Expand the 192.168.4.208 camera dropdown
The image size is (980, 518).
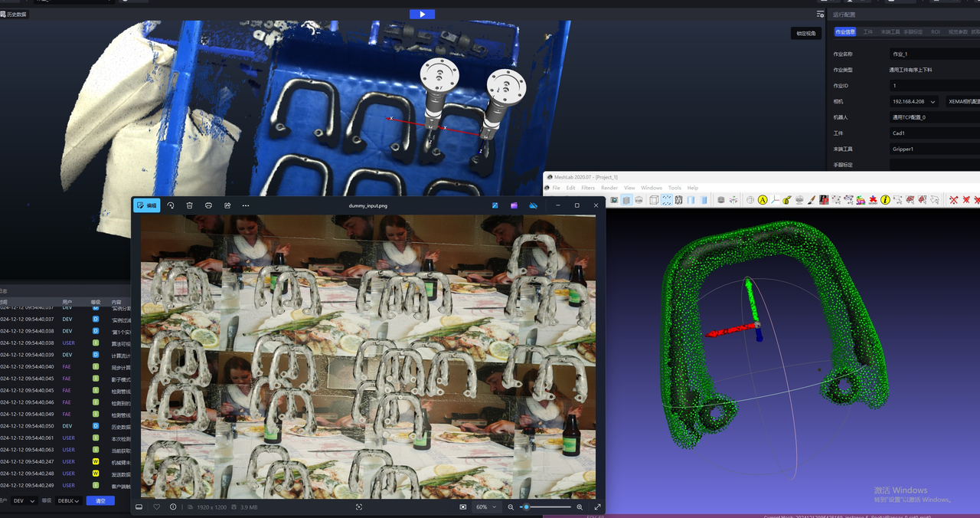pos(914,101)
